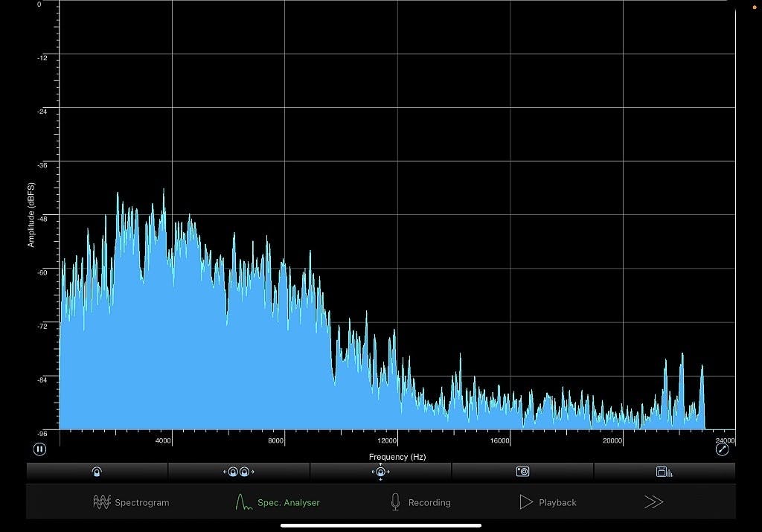The width and height of the screenshot is (762, 532).
Task: Capture a screenshot with the camera icon
Action: coord(522,471)
